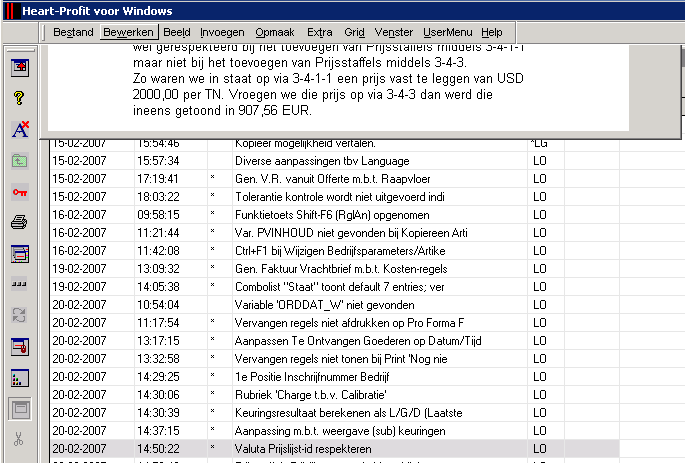The width and height of the screenshot is (685, 463).
Task: Select highlighted row 'Valuta Prijslijst-id respekteren'
Action: [x=334, y=449]
